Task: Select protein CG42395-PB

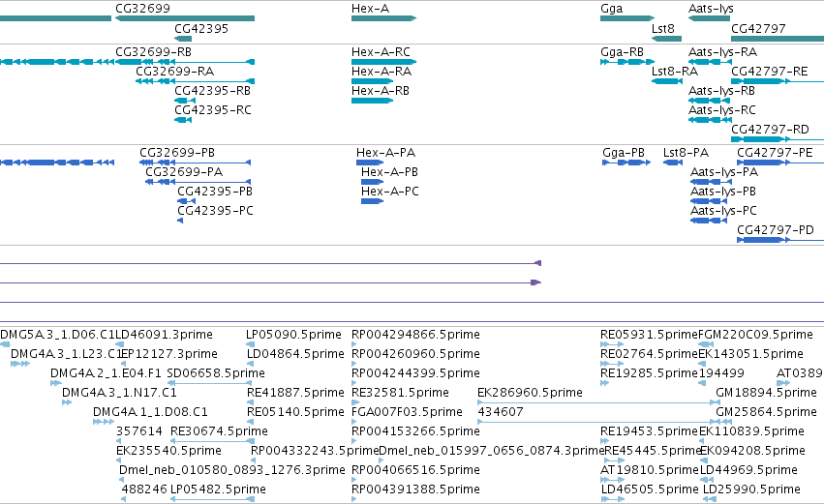Action: click(215, 192)
